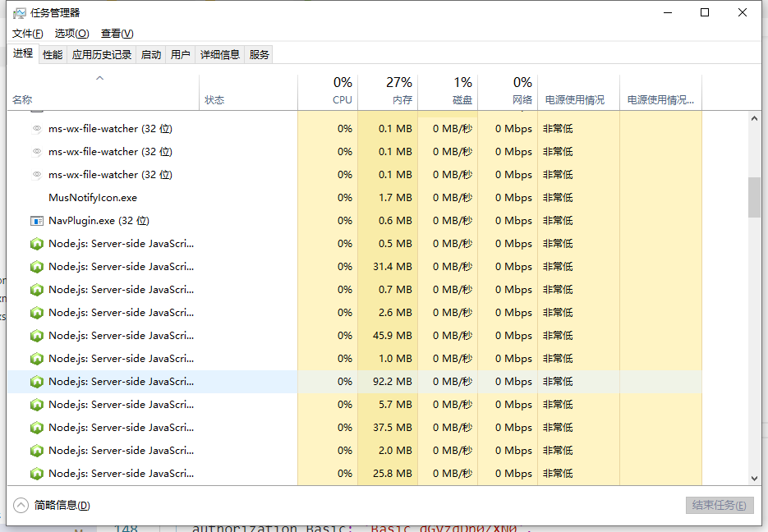Click icon of Node.js process using 0.5 MB
Image resolution: width=768 pixels, height=532 pixels.
pyautogui.click(x=37, y=244)
